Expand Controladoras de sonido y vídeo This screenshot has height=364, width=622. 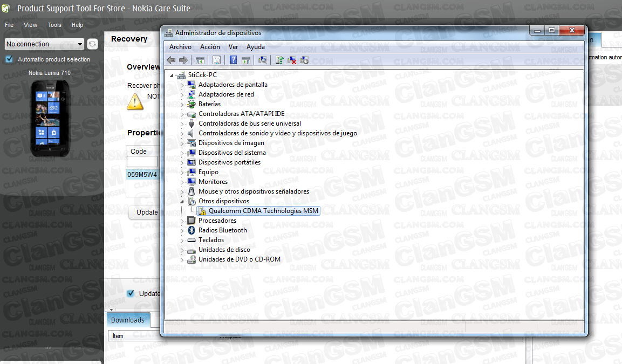click(x=182, y=134)
